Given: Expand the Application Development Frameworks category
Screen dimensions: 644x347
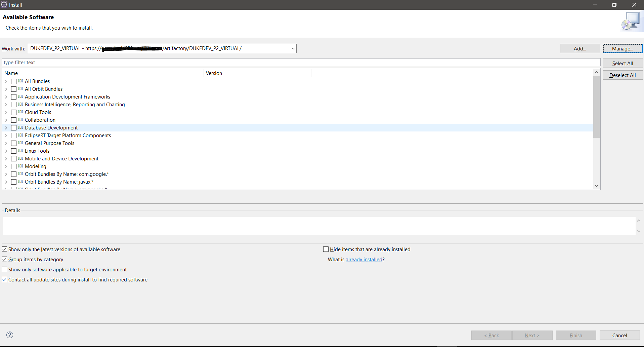Looking at the screenshot, I should pyautogui.click(x=6, y=97).
